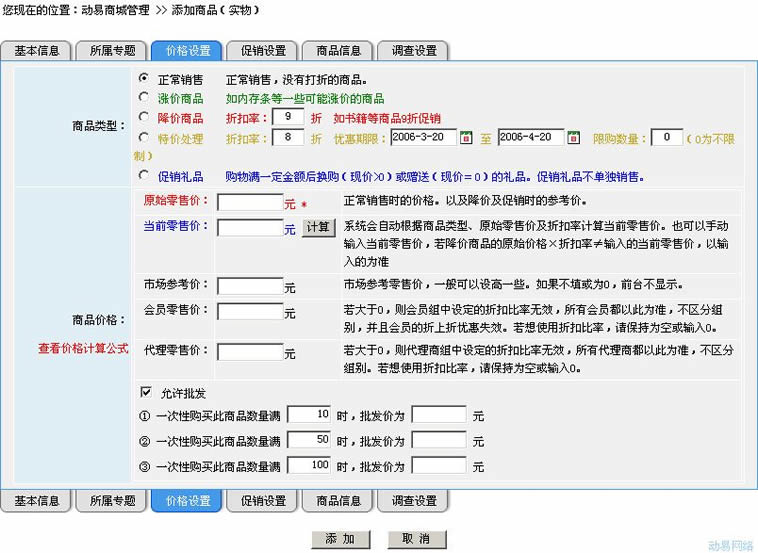
Task: Click the 商品类型： row label
Action: [99, 126]
